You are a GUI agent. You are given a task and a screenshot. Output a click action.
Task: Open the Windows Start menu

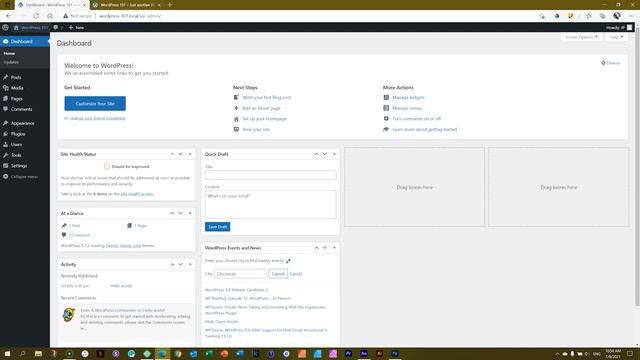[x=7, y=353]
